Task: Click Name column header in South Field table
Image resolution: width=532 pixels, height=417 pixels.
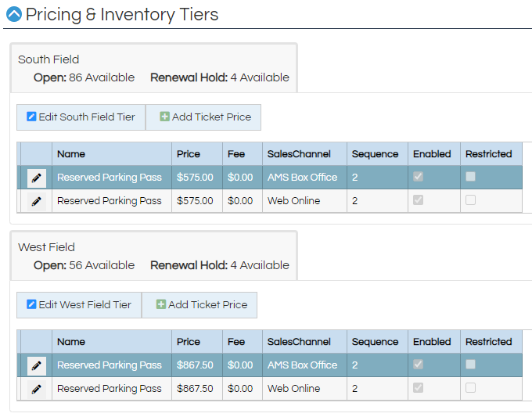Action: [71, 154]
